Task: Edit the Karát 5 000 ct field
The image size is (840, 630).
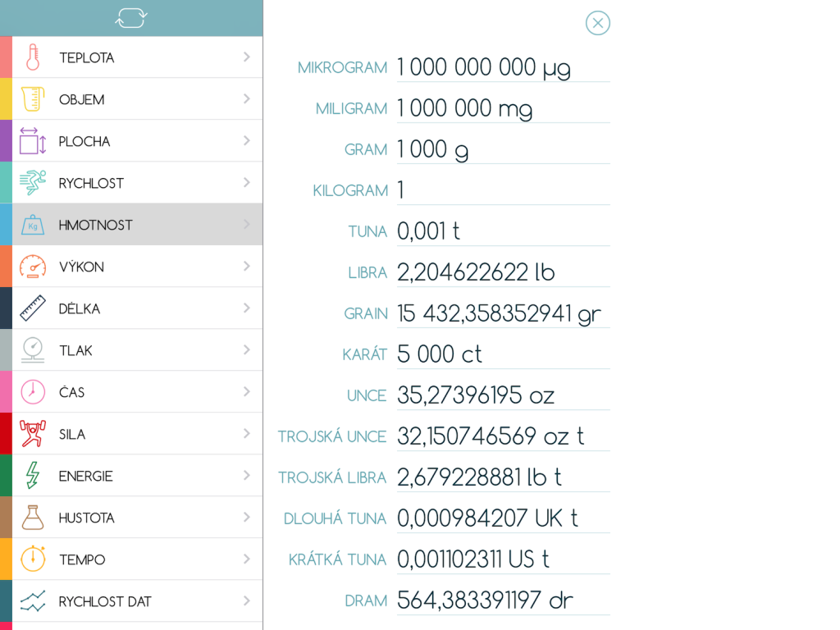Action: click(503, 354)
